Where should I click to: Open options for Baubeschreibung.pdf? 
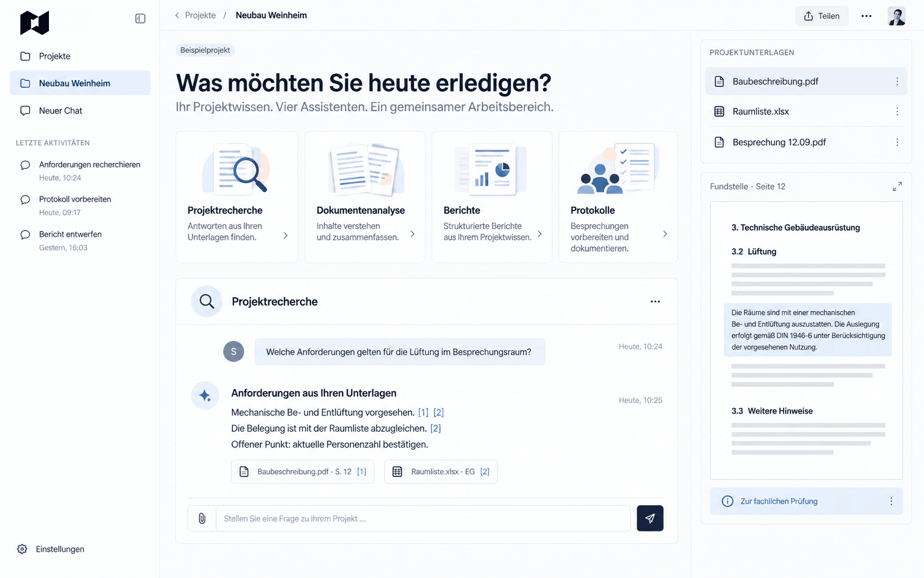pos(897,82)
